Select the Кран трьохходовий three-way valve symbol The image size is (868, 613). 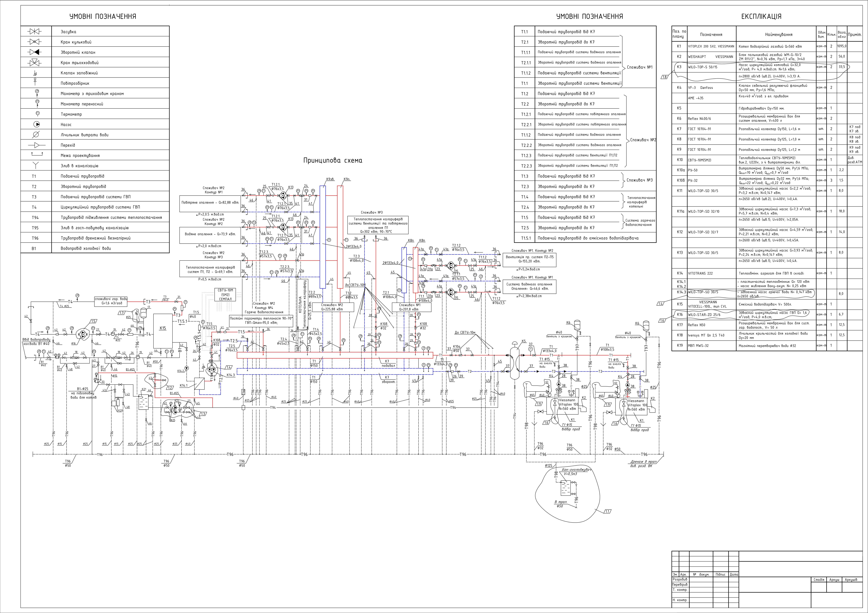click(34, 63)
